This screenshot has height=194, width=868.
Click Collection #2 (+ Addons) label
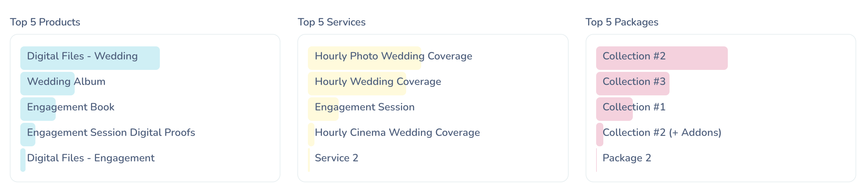pyautogui.click(x=662, y=133)
